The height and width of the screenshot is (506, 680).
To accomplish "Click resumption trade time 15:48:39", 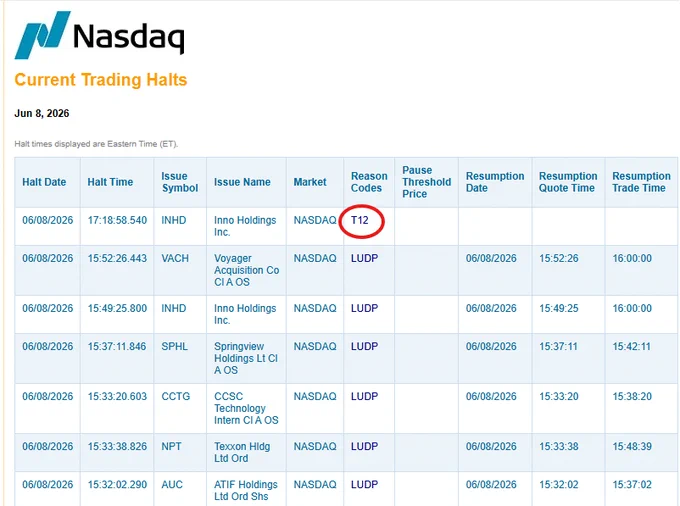I will [x=632, y=447].
